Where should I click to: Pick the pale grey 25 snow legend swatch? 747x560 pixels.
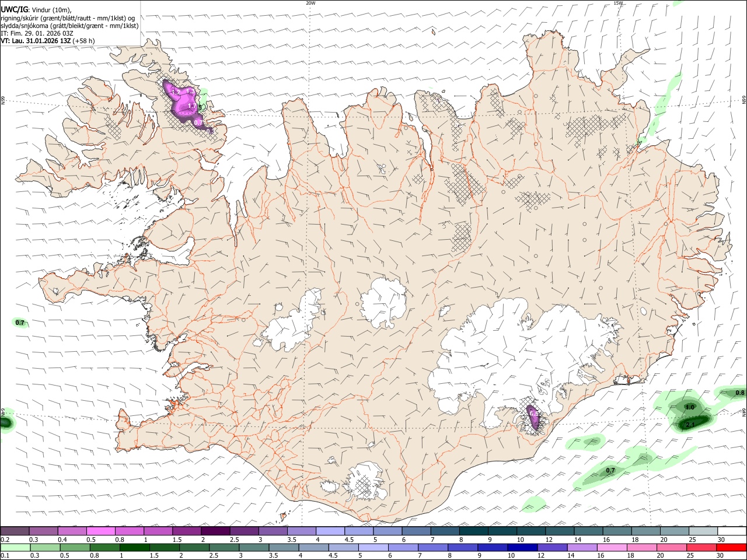(704, 531)
